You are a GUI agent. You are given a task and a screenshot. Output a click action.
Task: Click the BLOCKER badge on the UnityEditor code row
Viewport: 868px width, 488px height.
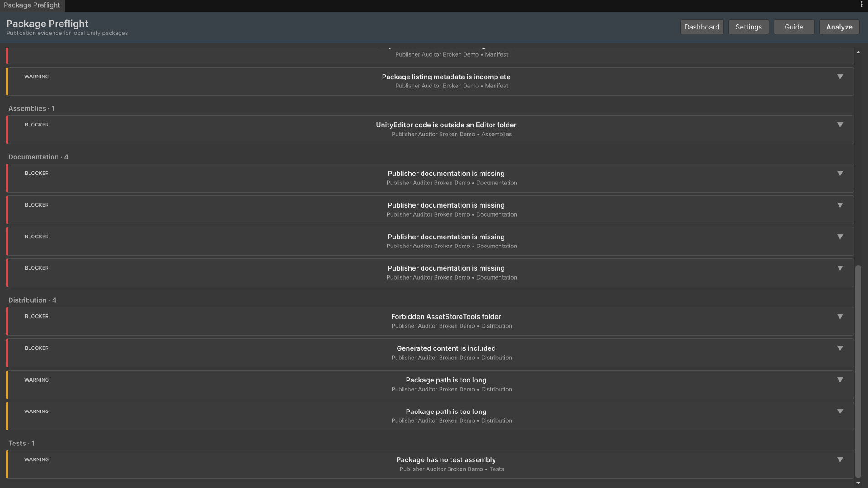click(37, 125)
